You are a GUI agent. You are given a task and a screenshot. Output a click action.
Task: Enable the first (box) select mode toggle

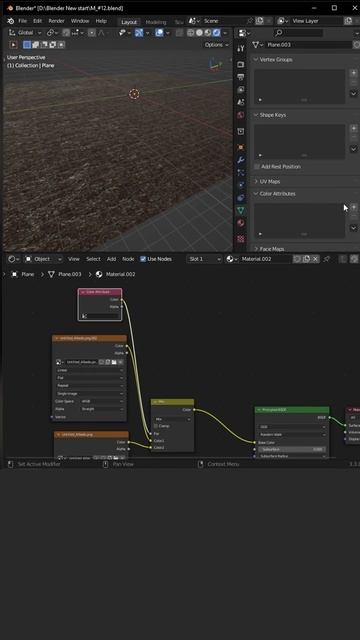coord(27,45)
